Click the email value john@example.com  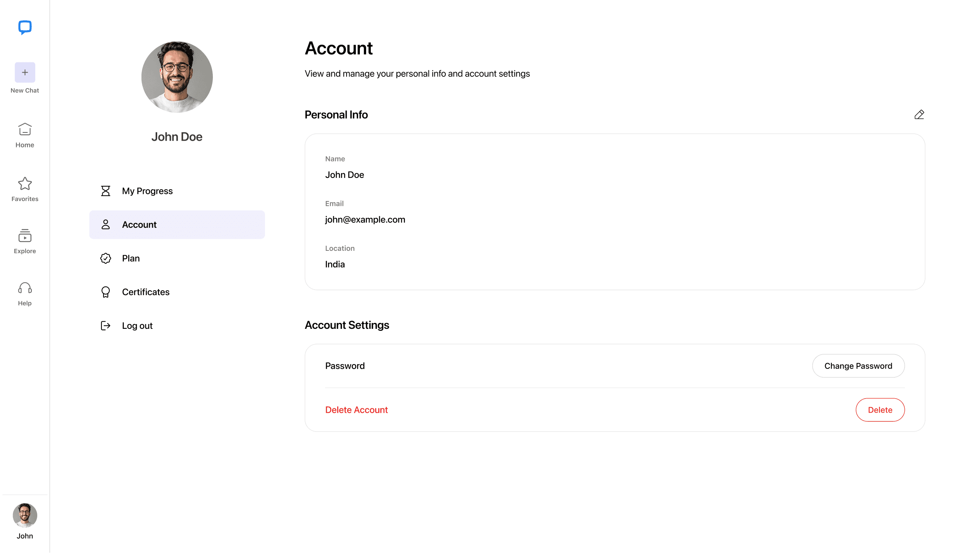click(x=365, y=219)
